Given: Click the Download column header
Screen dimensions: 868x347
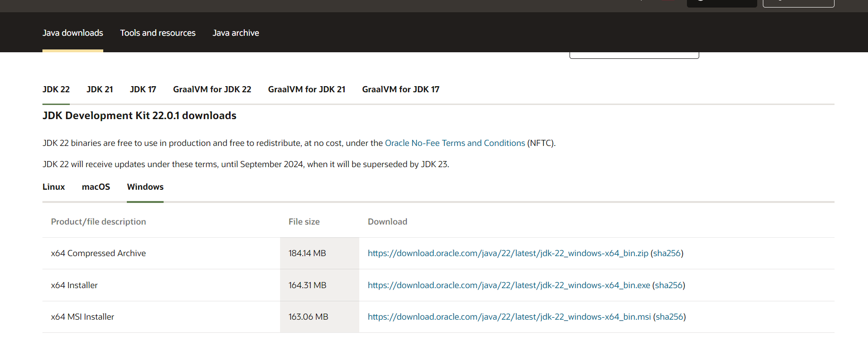Looking at the screenshot, I should click(x=388, y=222).
